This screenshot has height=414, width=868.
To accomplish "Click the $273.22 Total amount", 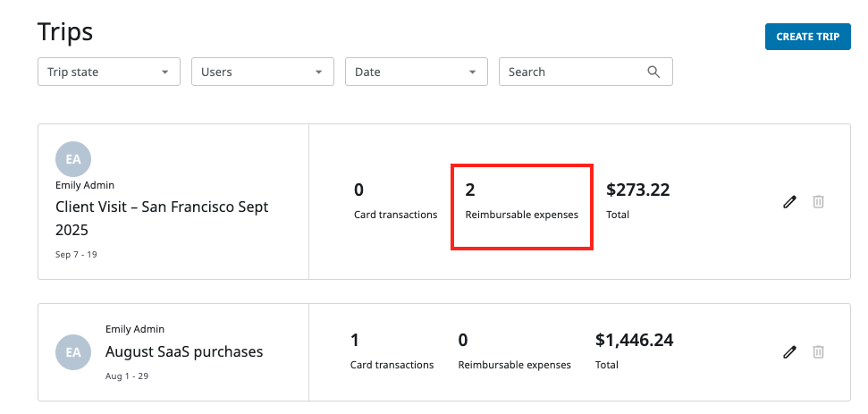I will (637, 190).
